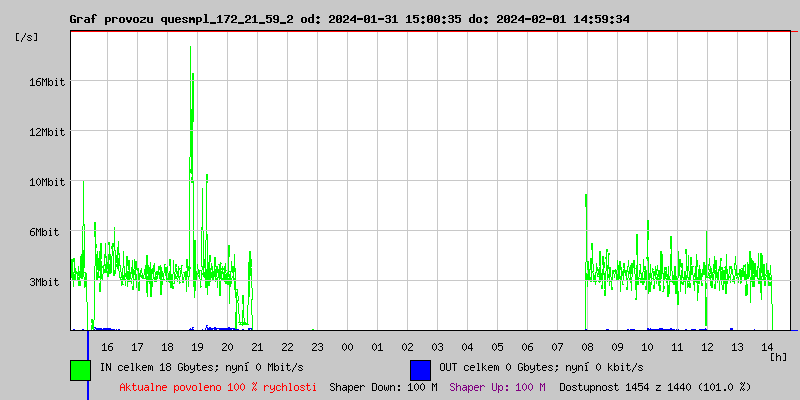Click the 10Mbit y-axis label
The image size is (800, 400).
47,182
